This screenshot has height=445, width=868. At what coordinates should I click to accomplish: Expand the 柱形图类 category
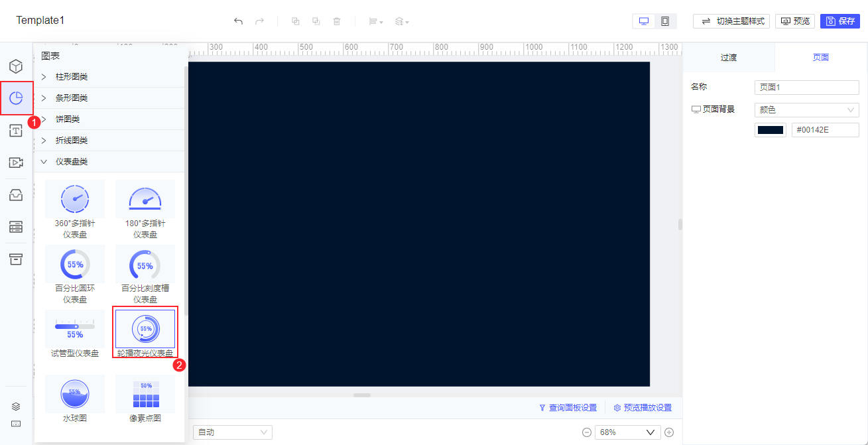tap(109, 77)
